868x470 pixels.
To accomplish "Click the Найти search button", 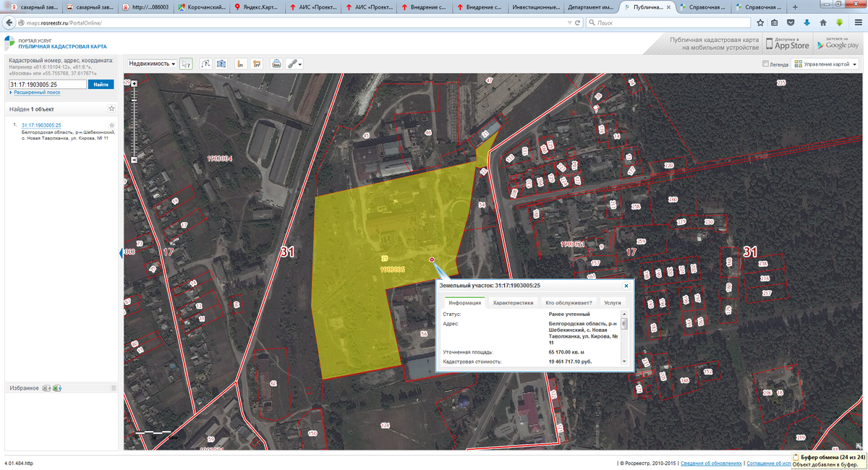I will pyautogui.click(x=101, y=84).
